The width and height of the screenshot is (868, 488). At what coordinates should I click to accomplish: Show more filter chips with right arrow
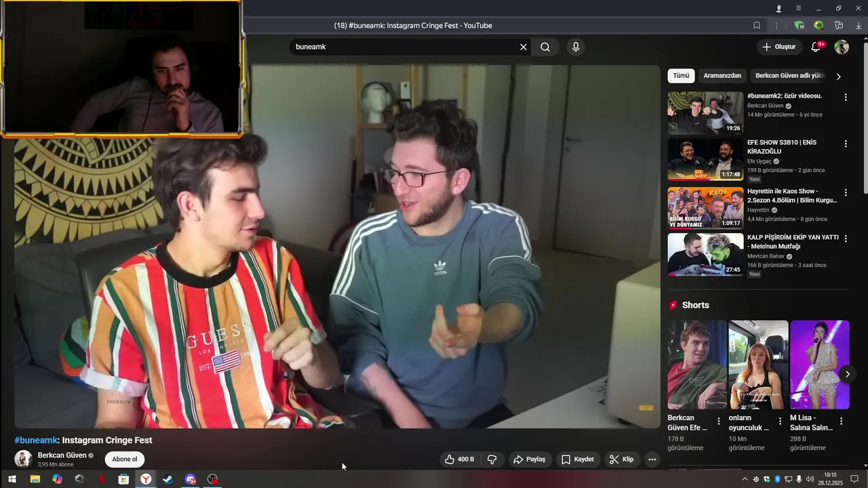[x=839, y=77]
